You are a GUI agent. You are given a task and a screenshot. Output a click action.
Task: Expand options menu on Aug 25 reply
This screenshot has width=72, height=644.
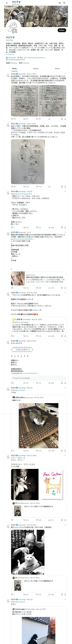pos(65,191)
